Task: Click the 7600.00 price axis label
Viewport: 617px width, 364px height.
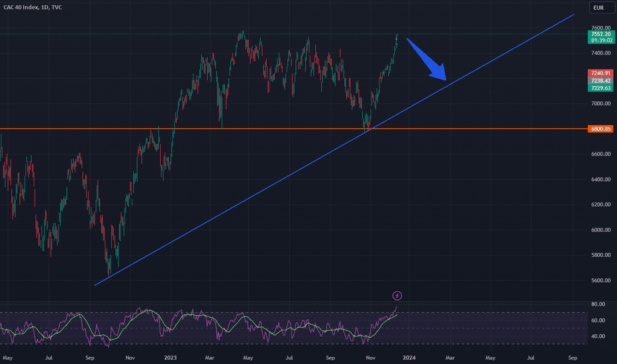Action: point(601,28)
